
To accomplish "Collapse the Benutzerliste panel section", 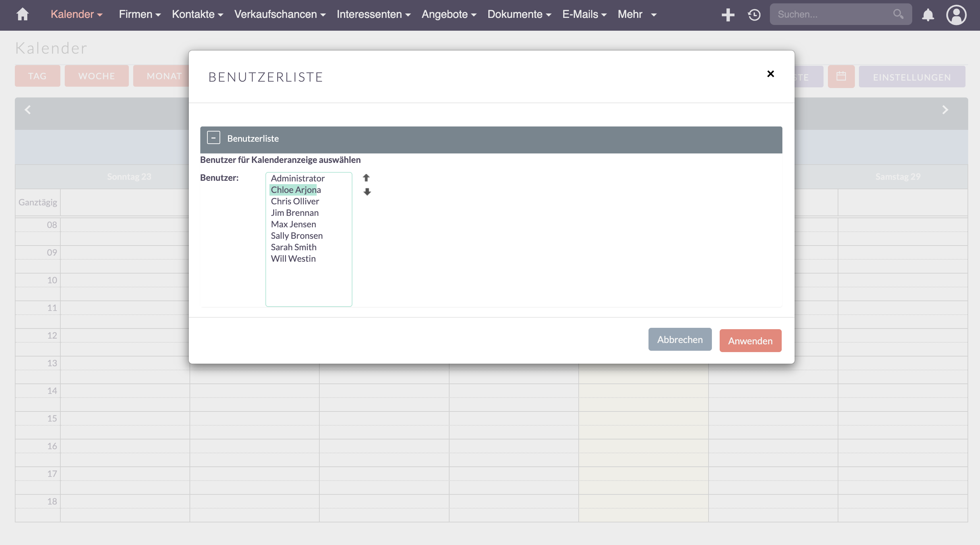I will pyautogui.click(x=213, y=138).
